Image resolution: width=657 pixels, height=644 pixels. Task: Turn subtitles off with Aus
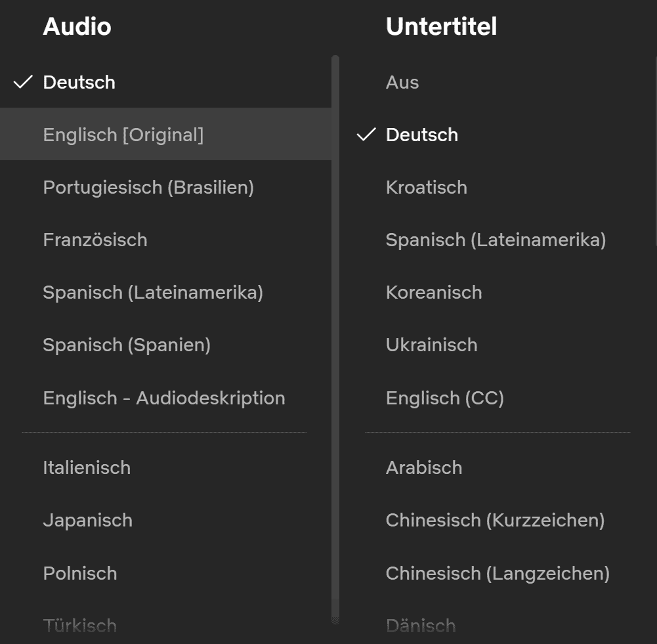[x=402, y=82]
